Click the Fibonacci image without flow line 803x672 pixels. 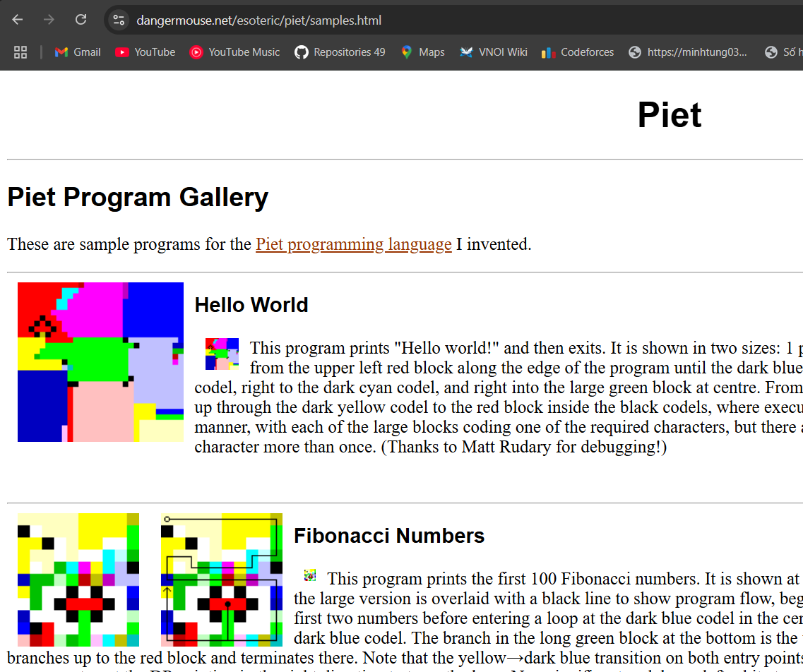[78, 580]
